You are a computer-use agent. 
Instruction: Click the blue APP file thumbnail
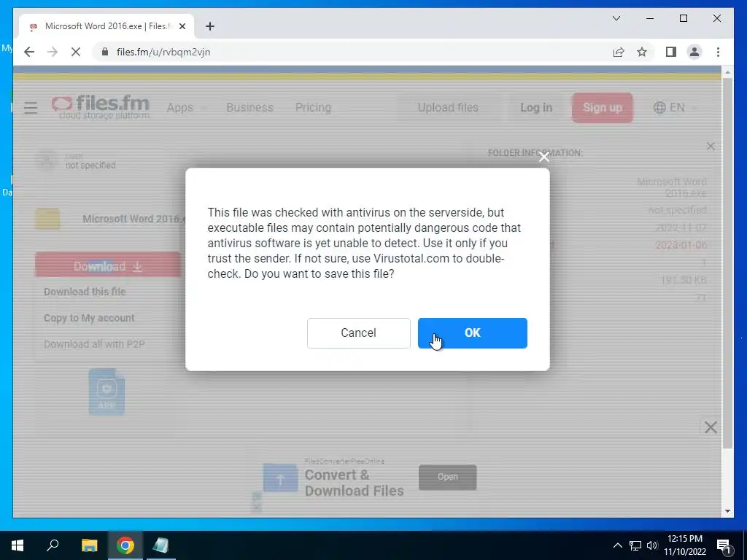(107, 392)
